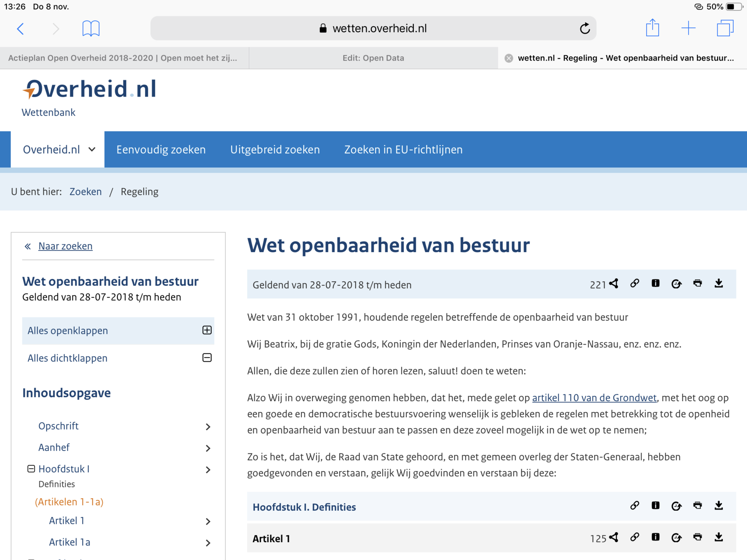Reload the wetten.overheid.nl page

(x=585, y=28)
